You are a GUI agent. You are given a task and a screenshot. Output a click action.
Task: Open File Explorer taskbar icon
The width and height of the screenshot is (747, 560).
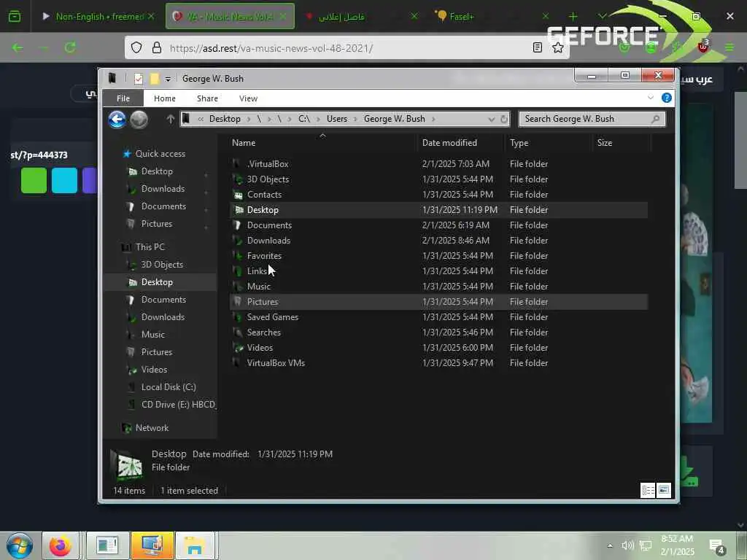tap(194, 545)
